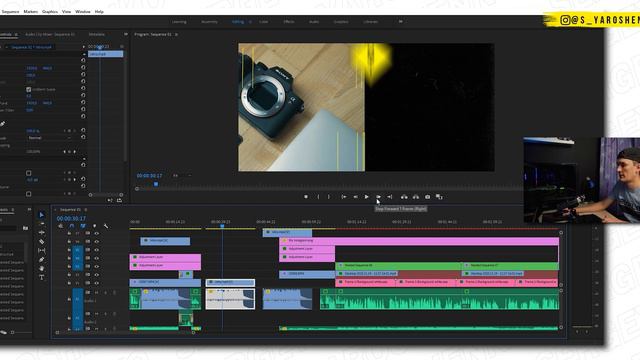This screenshot has height=360, width=640.
Task: Switch to Assembly workspace
Action: click(x=209, y=22)
